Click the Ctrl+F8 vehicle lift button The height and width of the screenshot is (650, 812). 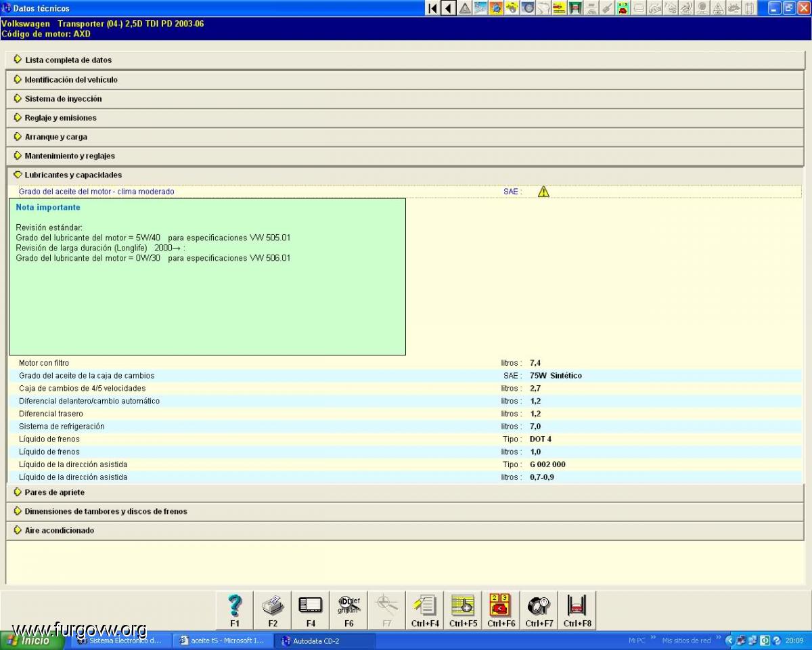coord(577,610)
